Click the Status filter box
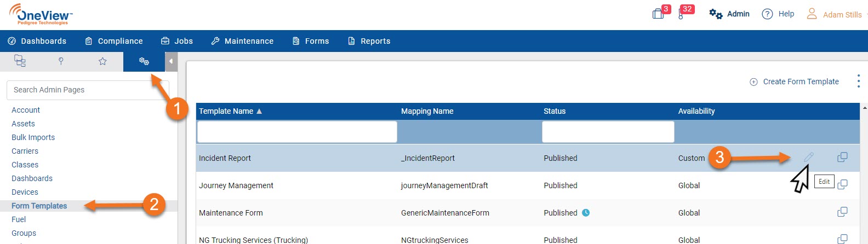Image resolution: width=868 pixels, height=244 pixels. (608, 132)
